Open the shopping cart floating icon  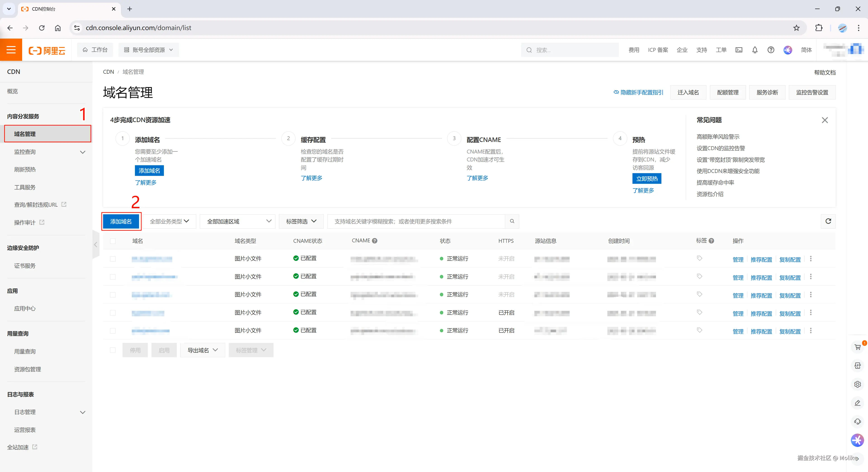(858, 347)
